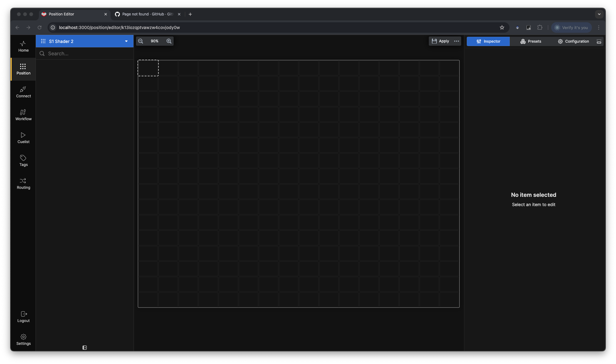The height and width of the screenshot is (364, 616).
Task: Open the Home section in sidebar
Action: [23, 46]
